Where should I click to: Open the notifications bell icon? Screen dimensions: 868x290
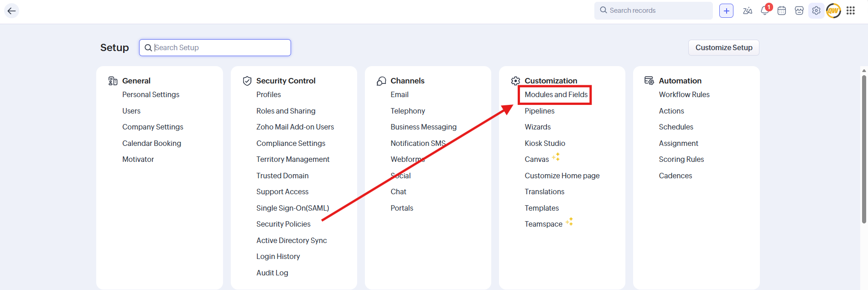pyautogui.click(x=765, y=10)
